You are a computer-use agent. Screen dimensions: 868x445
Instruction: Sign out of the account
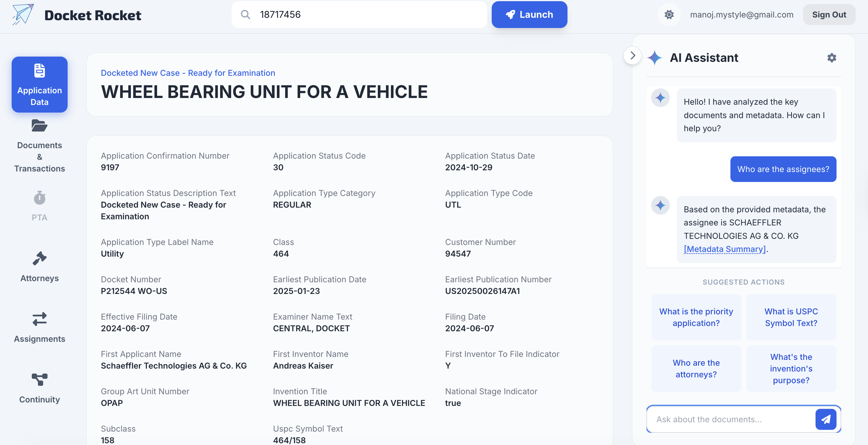(829, 15)
